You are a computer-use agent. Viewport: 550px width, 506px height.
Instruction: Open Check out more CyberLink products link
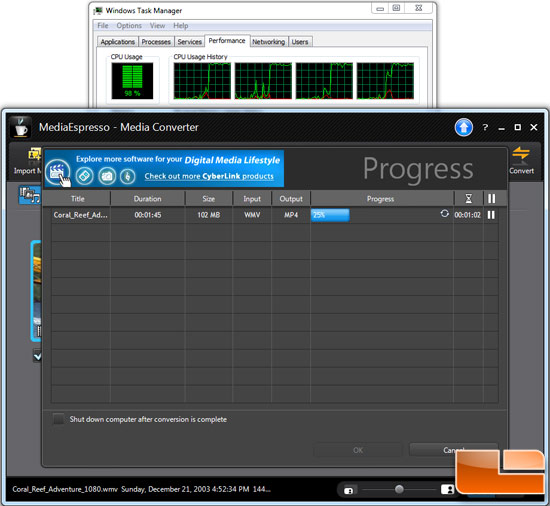tap(209, 176)
